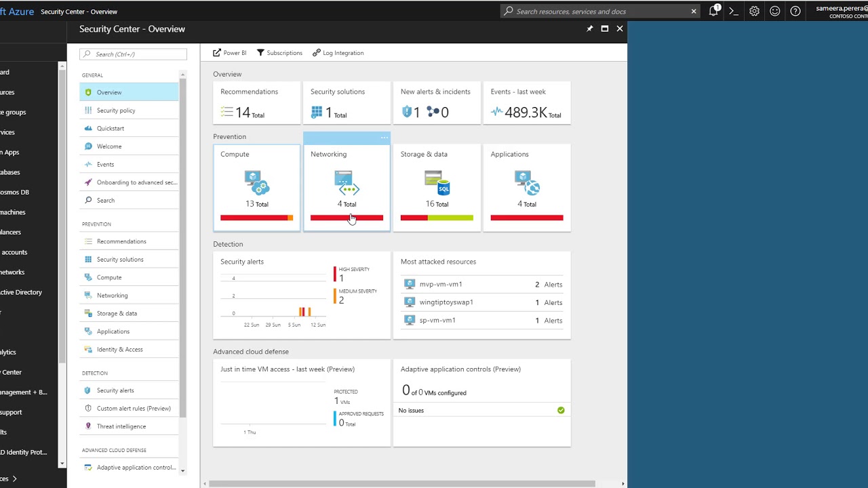Click the VM icon beside sp-vm-vm1
Screen dimensions: 868x488
(409, 320)
